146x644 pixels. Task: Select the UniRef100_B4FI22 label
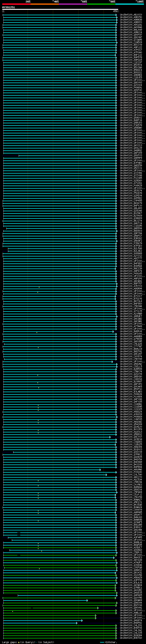(131, 55)
